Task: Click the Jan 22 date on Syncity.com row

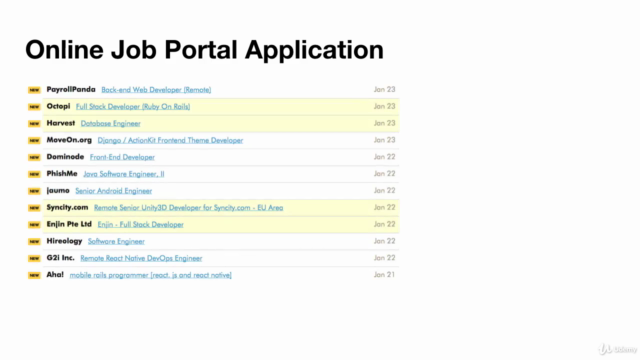Action: click(384, 207)
